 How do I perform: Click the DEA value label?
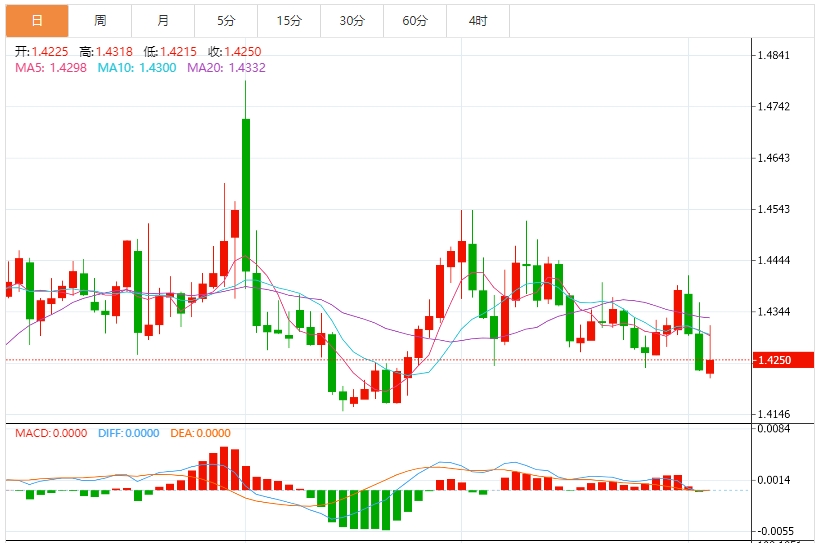pos(199,433)
